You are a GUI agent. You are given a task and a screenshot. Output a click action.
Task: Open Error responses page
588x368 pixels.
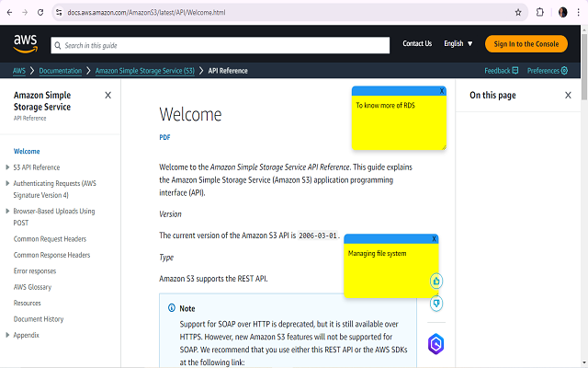pyautogui.click(x=35, y=271)
